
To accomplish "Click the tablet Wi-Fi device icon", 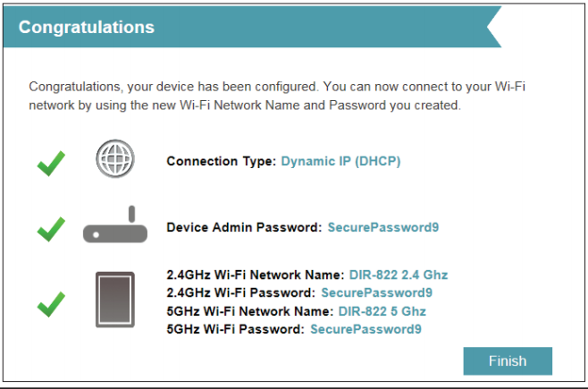I will [x=114, y=301].
